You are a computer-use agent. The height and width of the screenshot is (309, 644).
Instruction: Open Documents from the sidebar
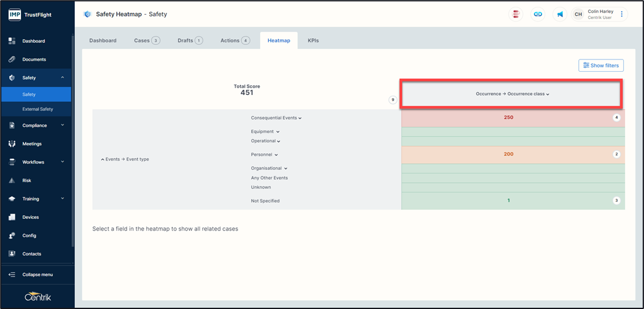coord(34,59)
